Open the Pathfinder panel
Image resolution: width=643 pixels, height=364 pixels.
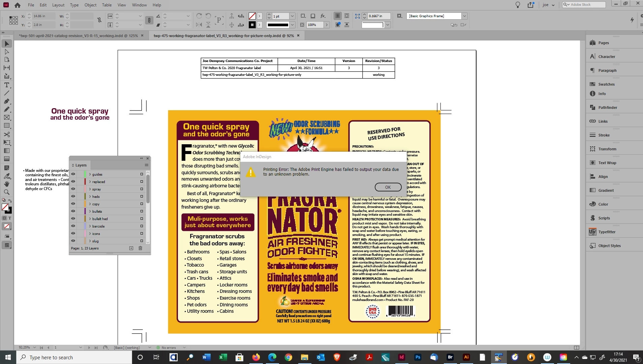607,108
